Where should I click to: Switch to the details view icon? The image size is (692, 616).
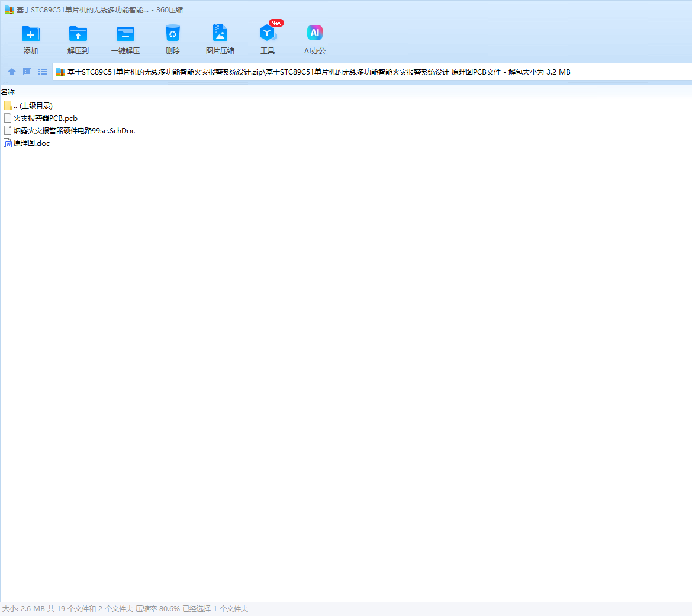27,72
